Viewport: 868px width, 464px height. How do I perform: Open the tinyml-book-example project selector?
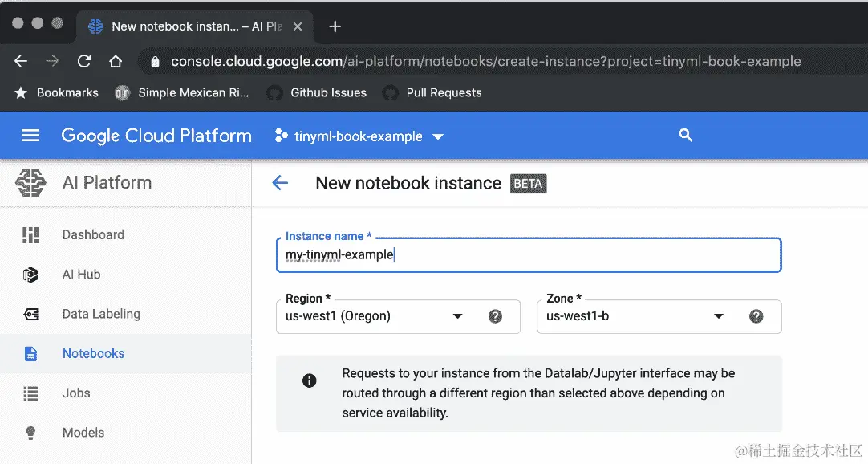point(359,136)
